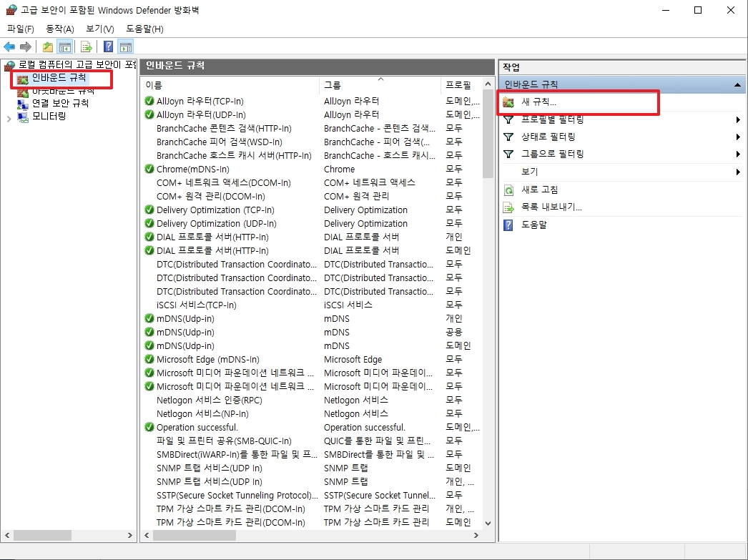The width and height of the screenshot is (748, 560).
Task: Select the AllJoyn 라우터(UDP-In) rule
Action: tap(202, 114)
